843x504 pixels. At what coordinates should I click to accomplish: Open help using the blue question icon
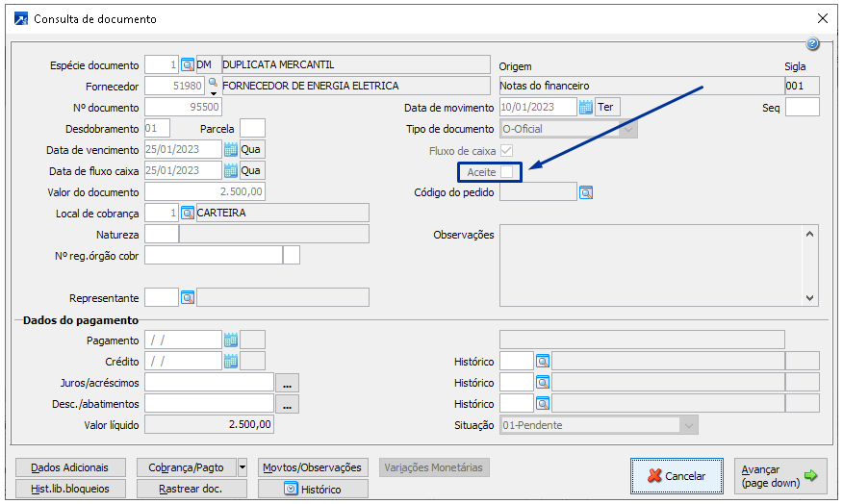click(x=812, y=44)
